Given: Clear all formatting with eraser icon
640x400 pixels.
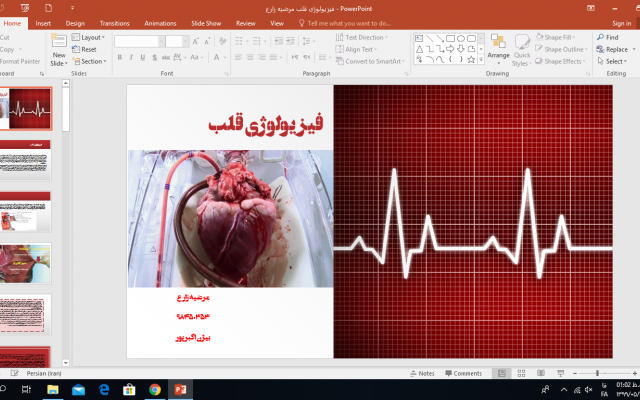Looking at the screenshot, I should click(x=222, y=41).
